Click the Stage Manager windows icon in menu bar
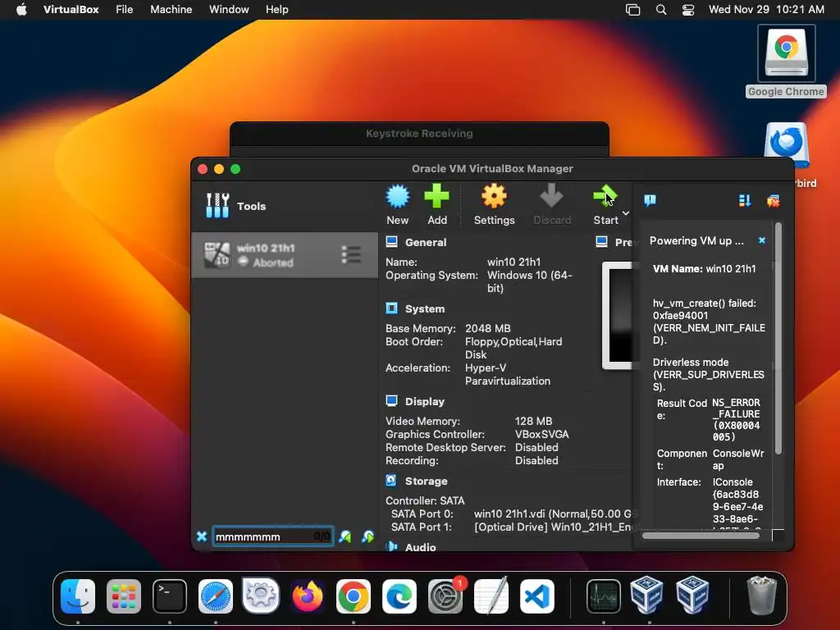 [x=632, y=10]
